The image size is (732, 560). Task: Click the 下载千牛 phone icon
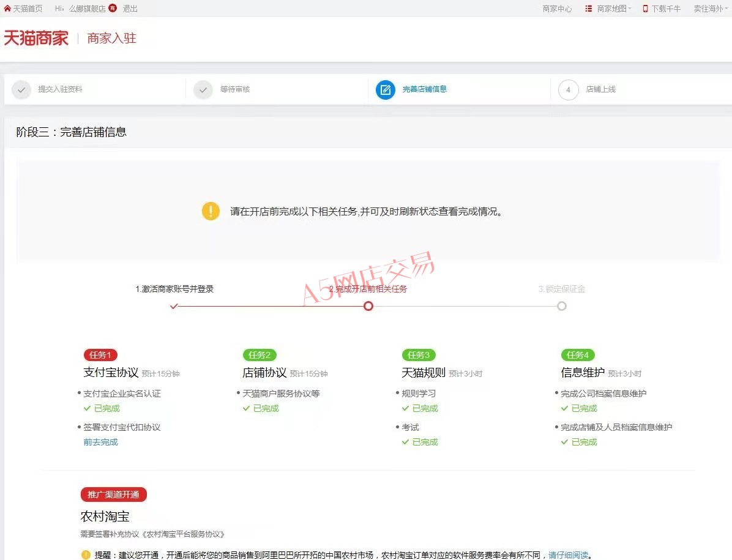pyautogui.click(x=645, y=9)
